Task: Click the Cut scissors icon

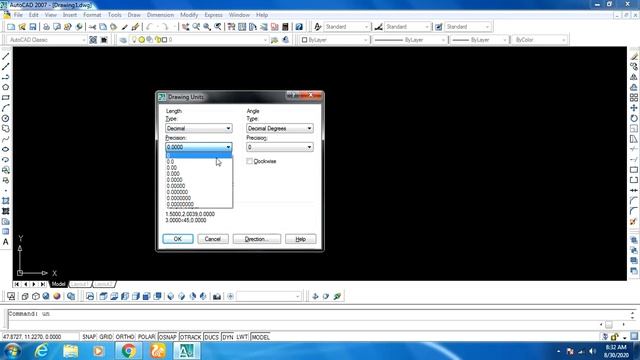Action: click(x=92, y=27)
